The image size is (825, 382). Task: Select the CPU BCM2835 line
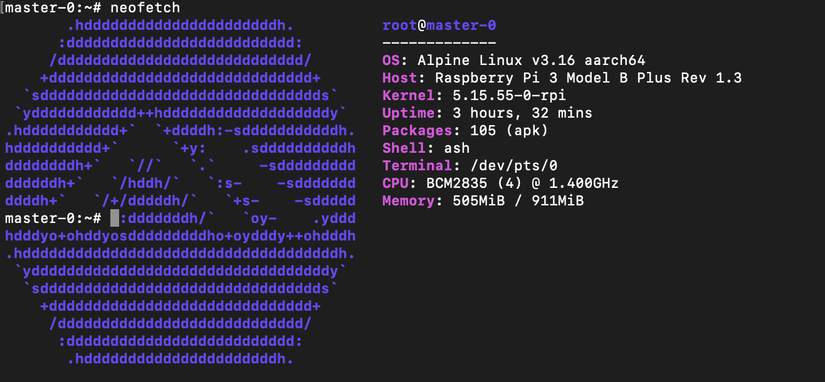(500, 184)
